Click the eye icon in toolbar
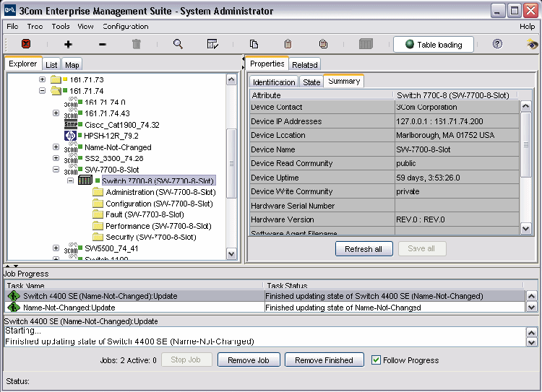 pyautogui.click(x=532, y=44)
